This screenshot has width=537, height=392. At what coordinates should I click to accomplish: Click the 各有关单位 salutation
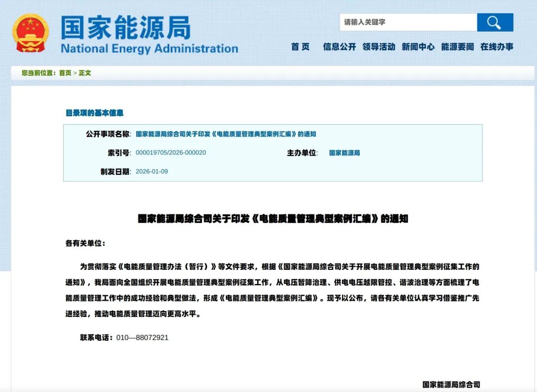(x=86, y=243)
